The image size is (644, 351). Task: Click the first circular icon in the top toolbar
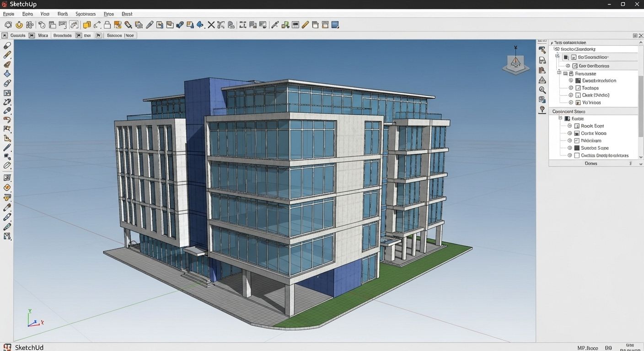[8, 25]
